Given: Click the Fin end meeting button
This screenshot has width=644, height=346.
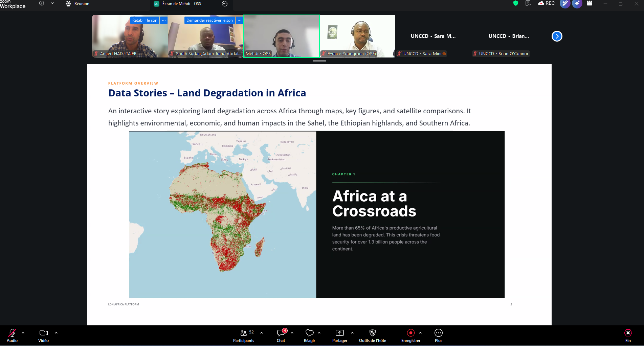Looking at the screenshot, I should pyautogui.click(x=628, y=336).
